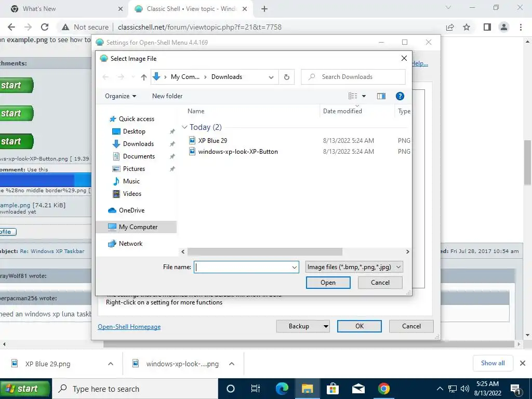Open view options dropdown arrow
532x399 pixels.
tap(364, 96)
